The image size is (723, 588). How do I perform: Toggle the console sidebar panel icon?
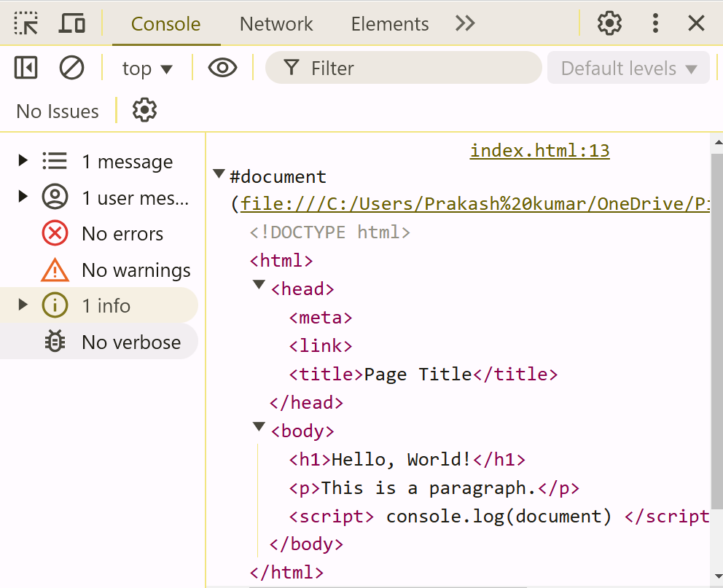point(26,68)
